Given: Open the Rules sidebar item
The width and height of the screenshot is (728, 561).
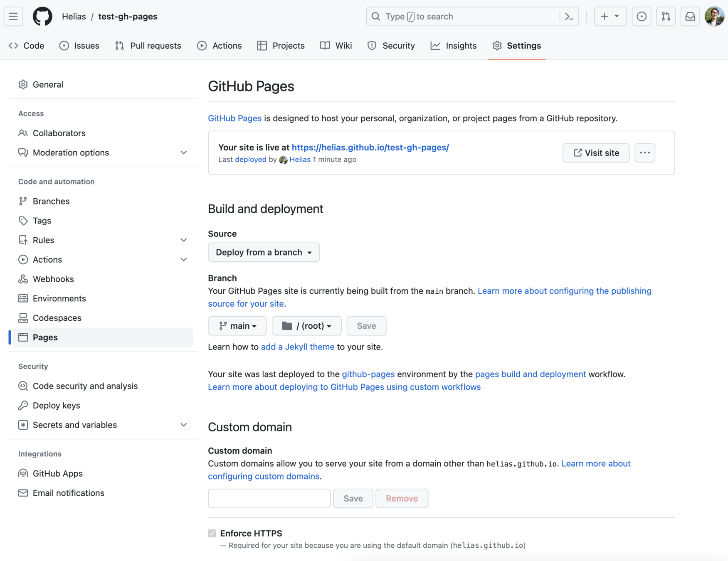Looking at the screenshot, I should tap(104, 240).
